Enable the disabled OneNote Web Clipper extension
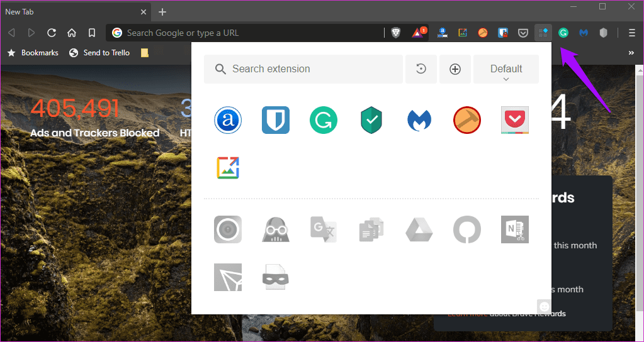 (515, 229)
